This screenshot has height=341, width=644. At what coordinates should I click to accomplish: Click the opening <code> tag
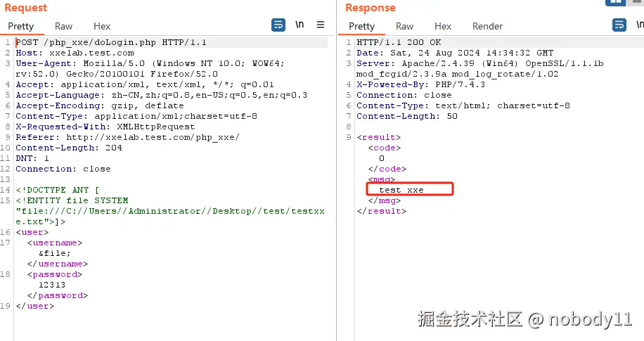385,148
